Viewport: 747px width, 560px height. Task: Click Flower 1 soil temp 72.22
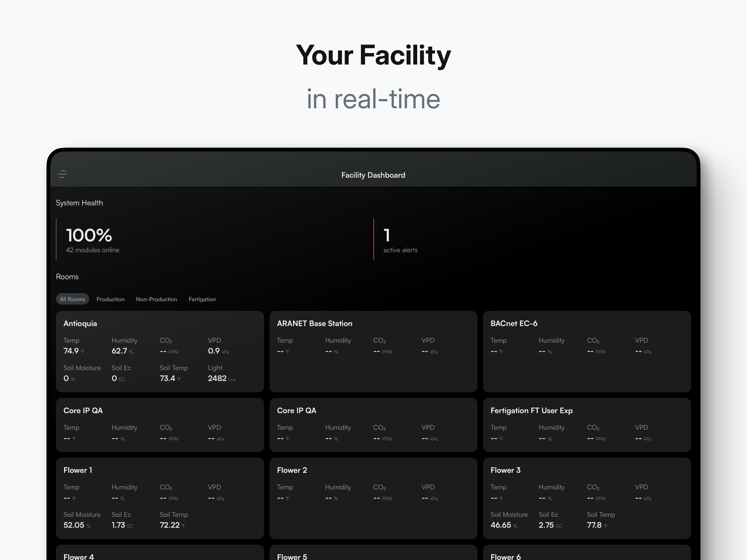pyautogui.click(x=170, y=525)
